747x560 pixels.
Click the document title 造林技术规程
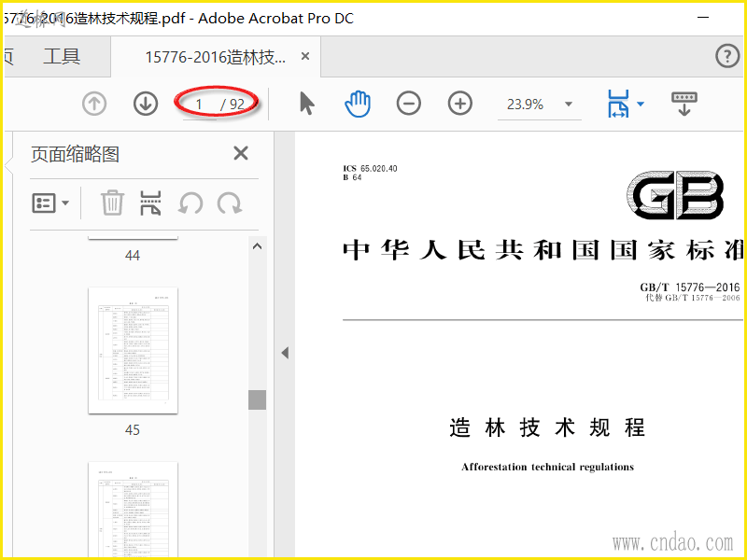point(547,427)
